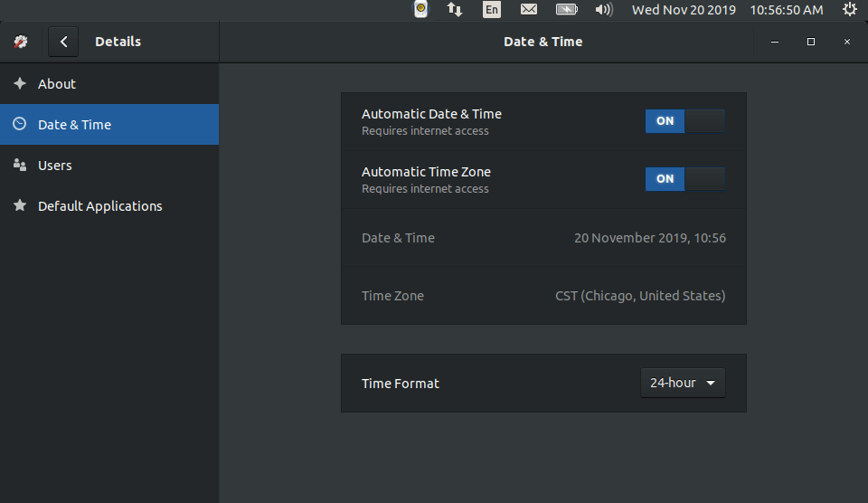Click the mail envelope indicator
Viewport: 868px width, 503px height.
[529, 10]
